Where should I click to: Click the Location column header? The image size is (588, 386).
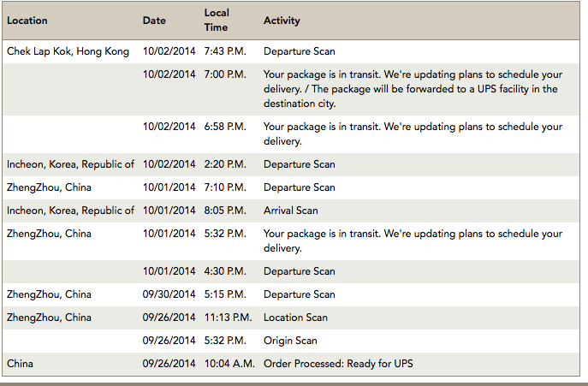coord(27,21)
